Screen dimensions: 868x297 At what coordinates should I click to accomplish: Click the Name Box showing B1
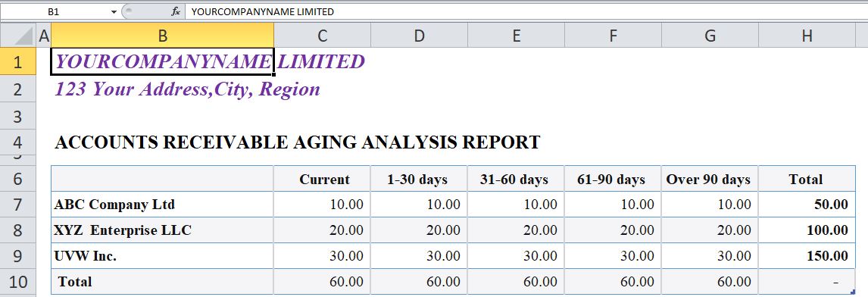click(55, 11)
